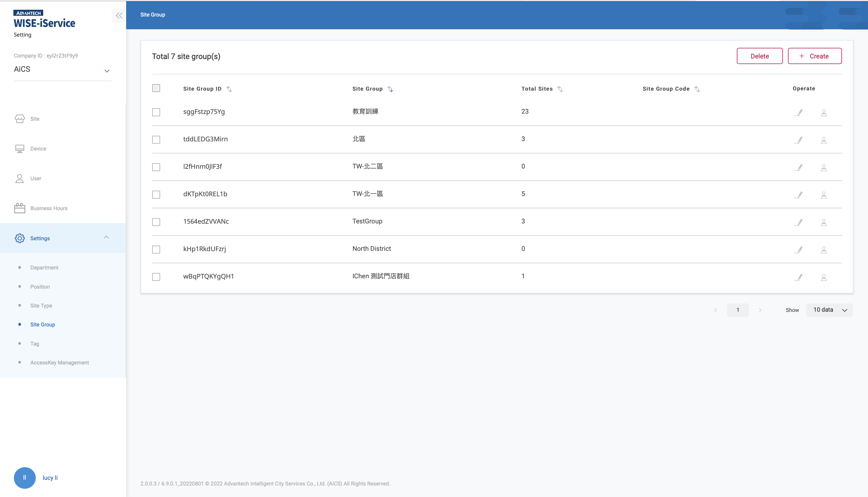Edit the 教育訓練 site group using pencil icon
868x497 pixels.
[799, 112]
